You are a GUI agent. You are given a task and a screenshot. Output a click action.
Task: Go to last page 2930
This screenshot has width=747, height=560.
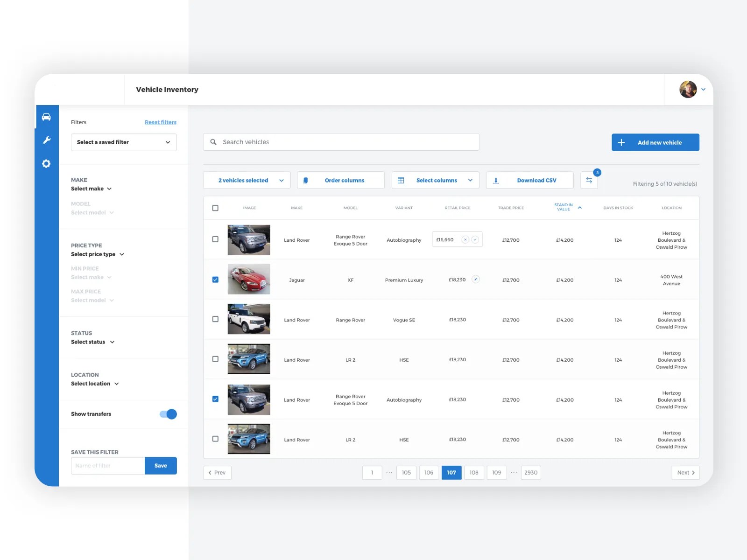531,473
